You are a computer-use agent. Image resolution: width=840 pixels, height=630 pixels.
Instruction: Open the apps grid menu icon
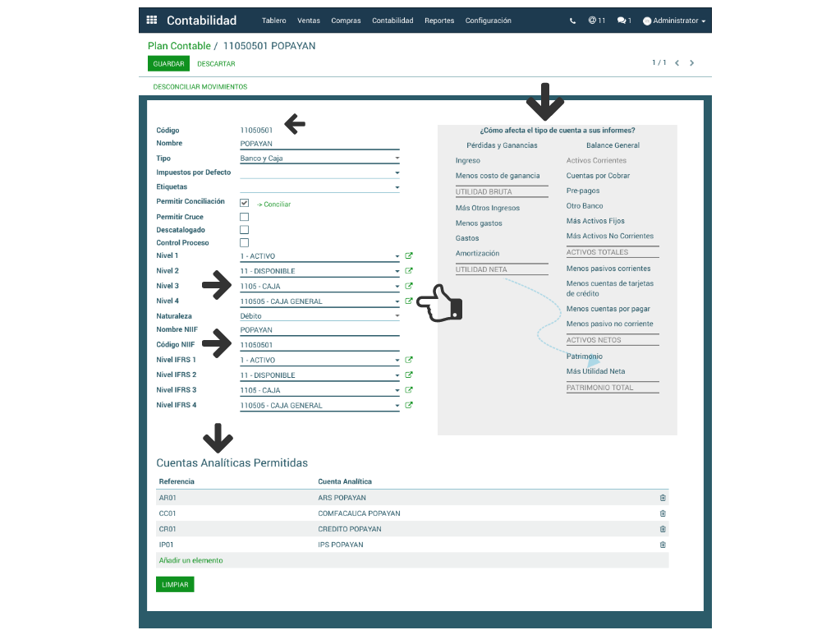151,21
